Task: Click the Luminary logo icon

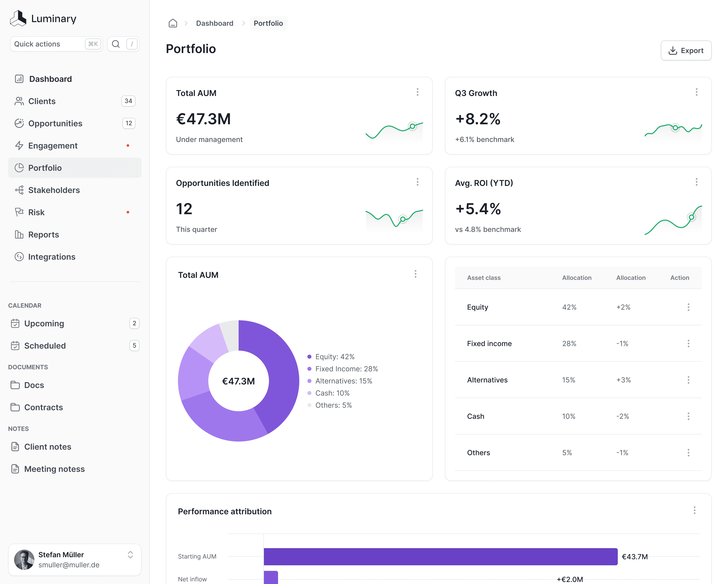Action: point(18,18)
